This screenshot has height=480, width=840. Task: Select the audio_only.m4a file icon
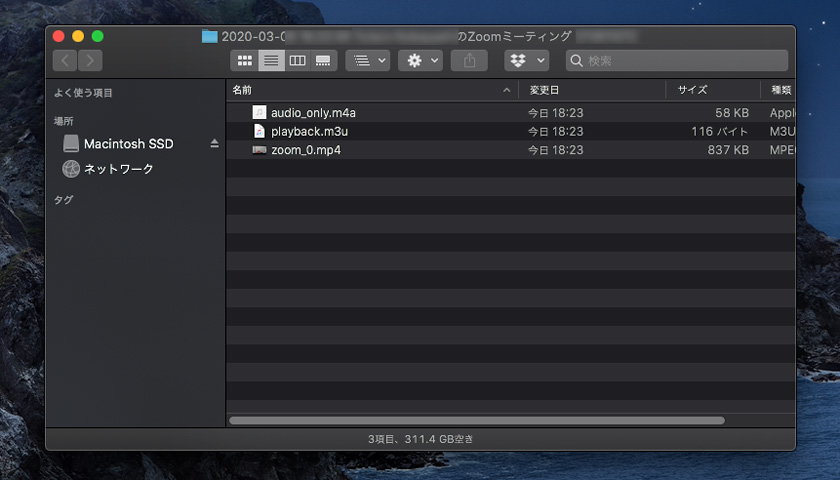(x=259, y=112)
